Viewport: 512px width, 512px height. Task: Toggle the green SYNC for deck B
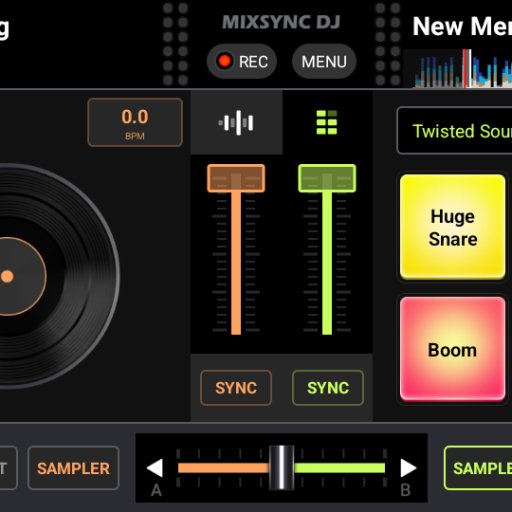point(328,388)
